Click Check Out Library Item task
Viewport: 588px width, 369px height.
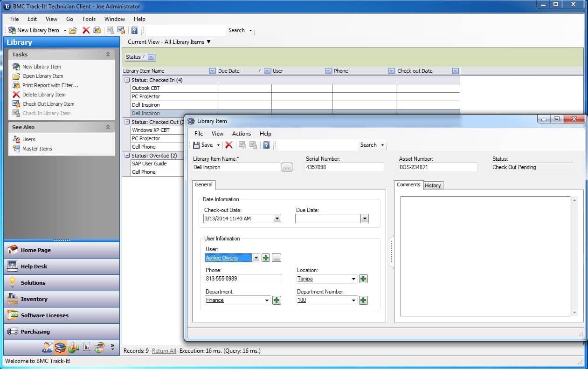coord(48,104)
